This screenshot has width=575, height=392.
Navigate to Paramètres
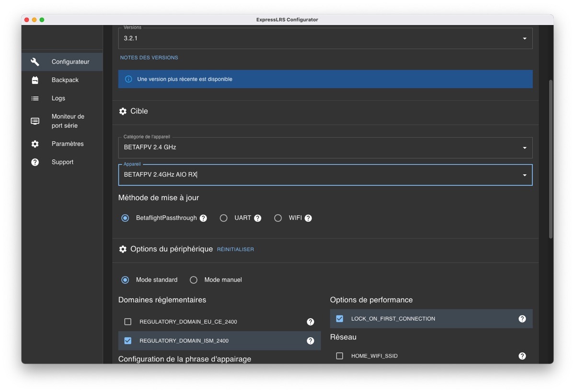point(62,144)
